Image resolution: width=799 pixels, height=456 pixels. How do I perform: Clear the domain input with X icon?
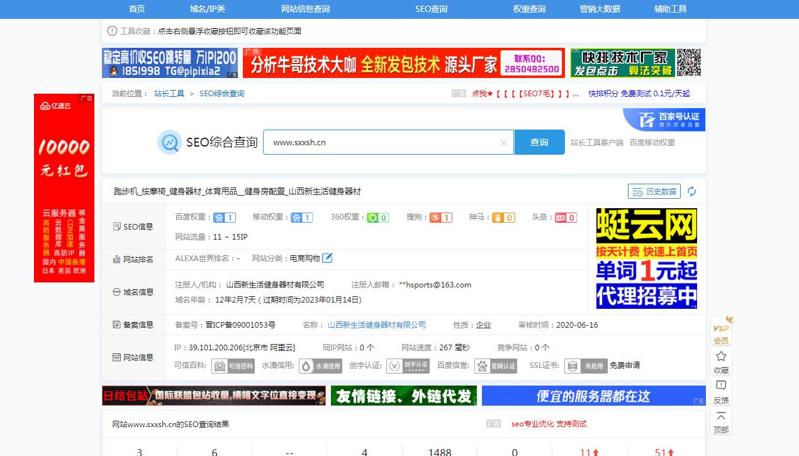[503, 143]
